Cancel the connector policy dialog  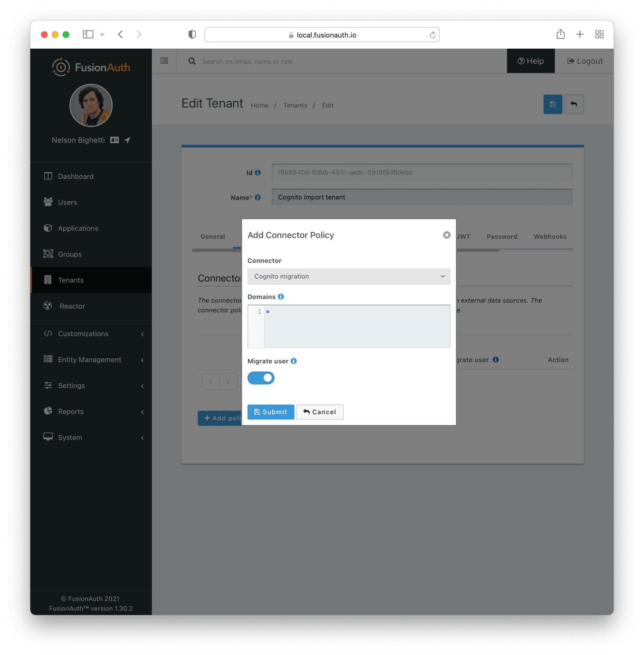320,412
